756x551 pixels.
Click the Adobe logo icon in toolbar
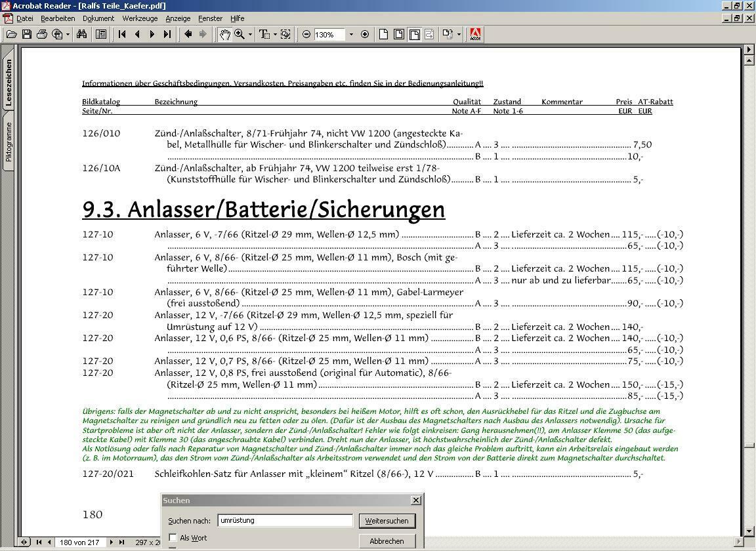475,34
